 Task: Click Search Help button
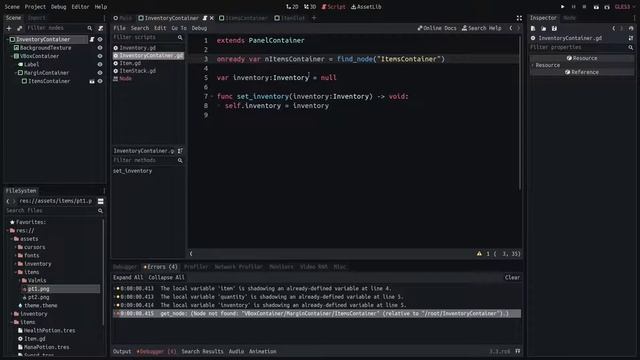click(x=482, y=28)
